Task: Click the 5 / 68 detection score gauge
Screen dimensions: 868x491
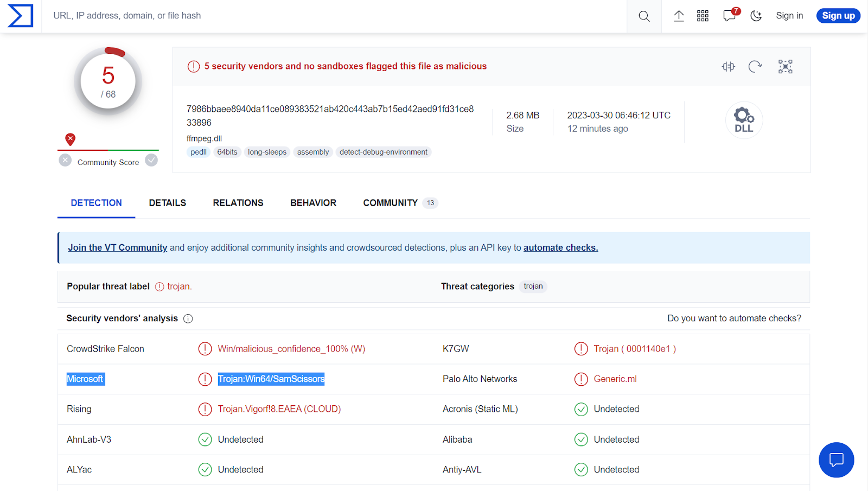Action: tap(108, 81)
